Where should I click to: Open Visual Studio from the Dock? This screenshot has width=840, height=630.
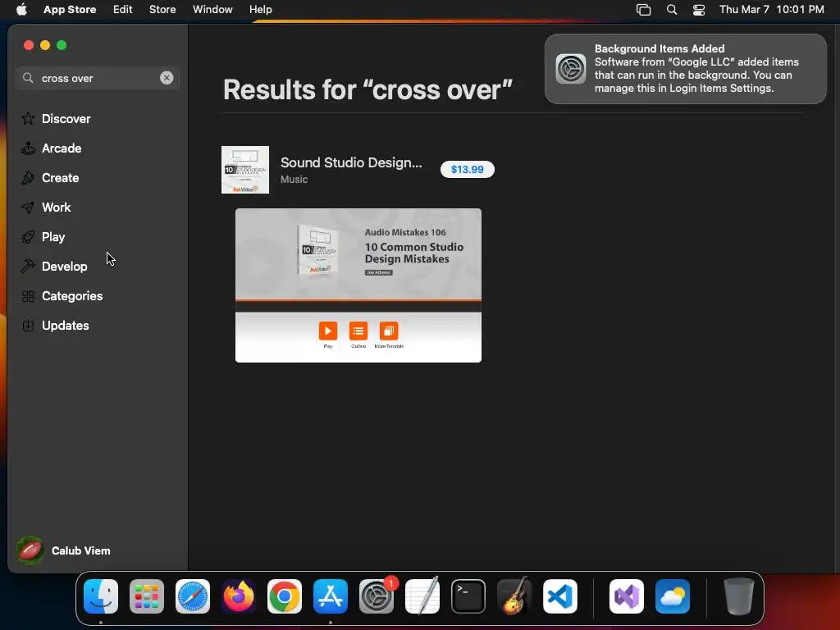coord(627,596)
